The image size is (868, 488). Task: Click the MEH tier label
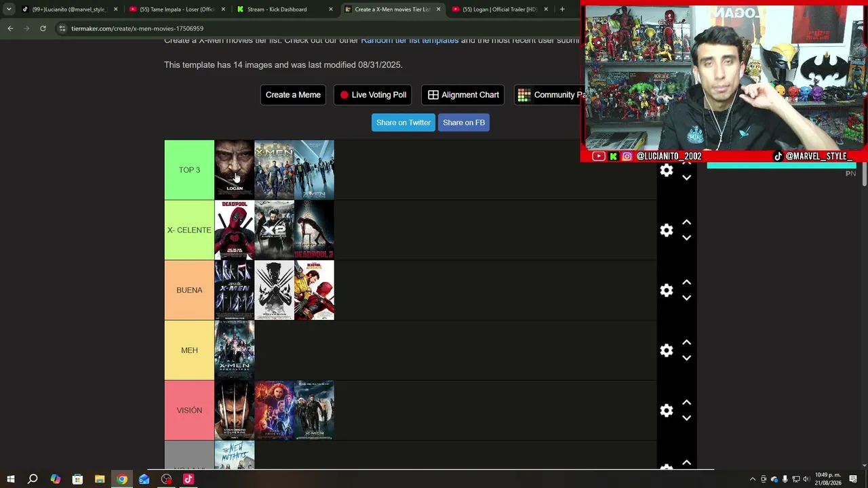[189, 350]
